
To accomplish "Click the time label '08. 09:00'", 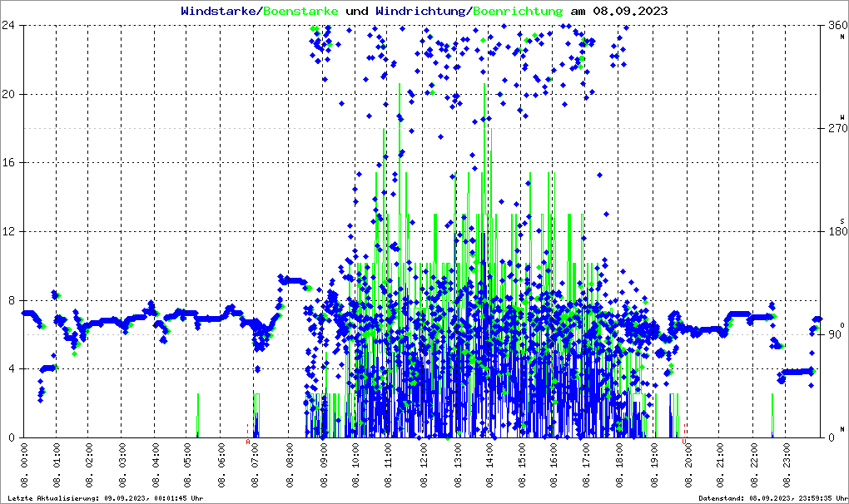I will [322, 465].
